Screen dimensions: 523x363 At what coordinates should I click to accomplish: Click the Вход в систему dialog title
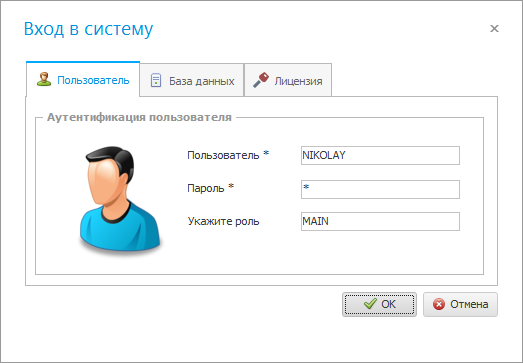[x=88, y=29]
